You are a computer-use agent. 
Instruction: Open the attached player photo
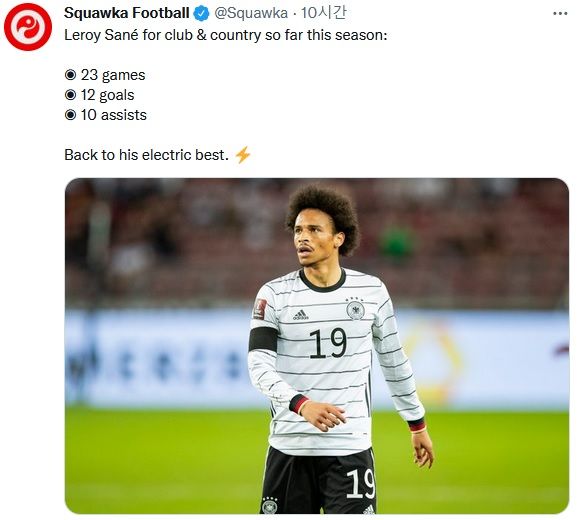(x=317, y=346)
